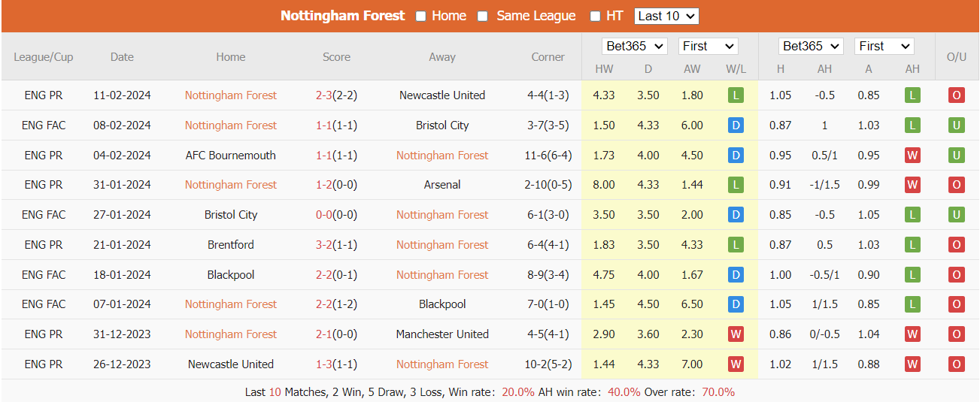This screenshot has height=402, width=980.
Task: Click the red O badge for Newcastle United 11-02-2024
Action: click(956, 95)
